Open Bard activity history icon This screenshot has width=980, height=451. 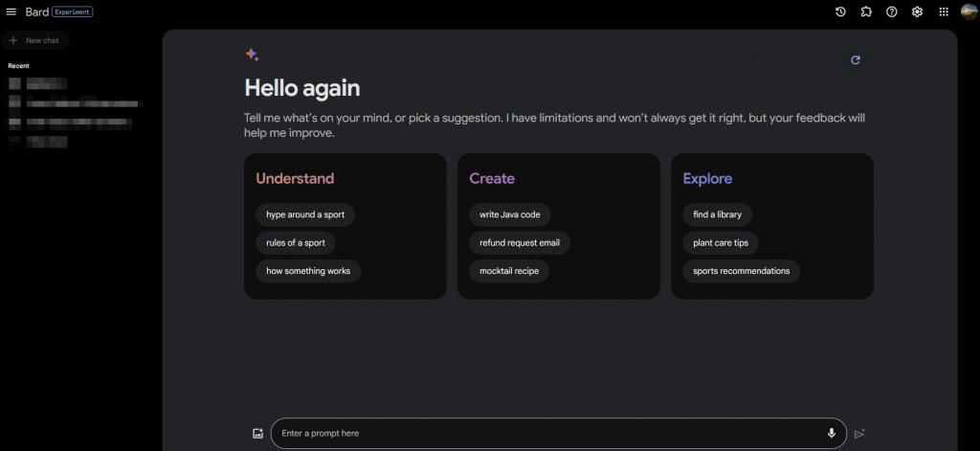[x=840, y=11]
